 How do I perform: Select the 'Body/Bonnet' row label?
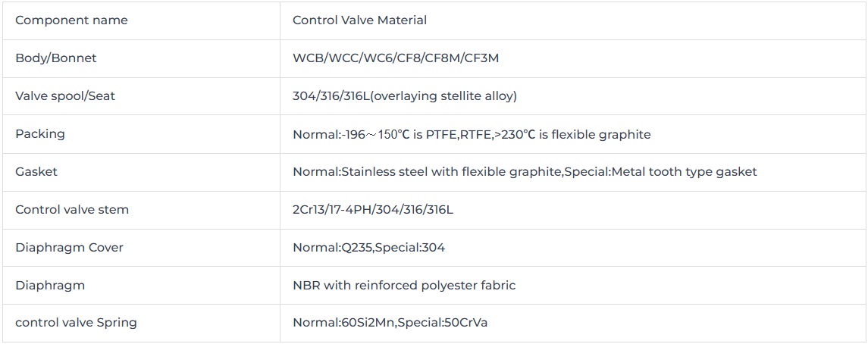pyautogui.click(x=141, y=58)
